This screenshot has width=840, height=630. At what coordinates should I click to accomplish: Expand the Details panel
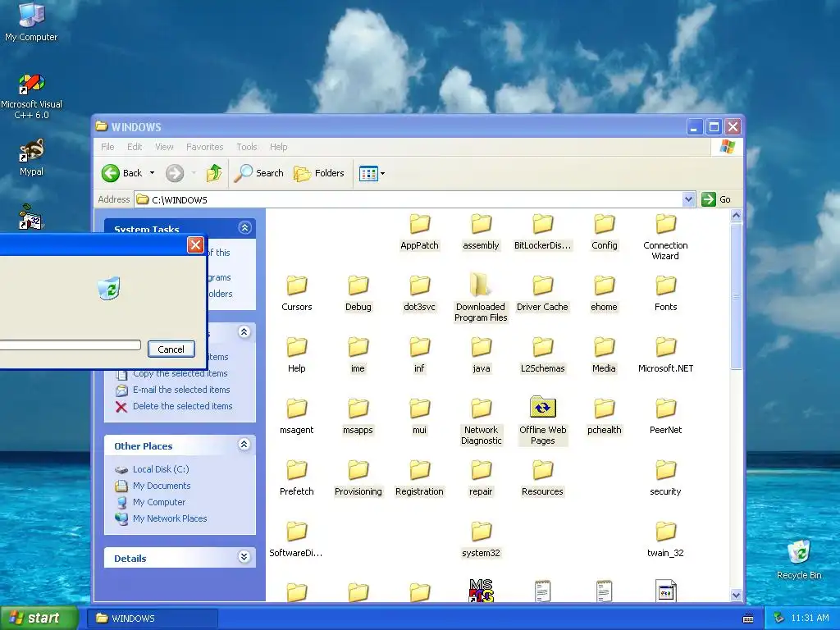tap(244, 557)
